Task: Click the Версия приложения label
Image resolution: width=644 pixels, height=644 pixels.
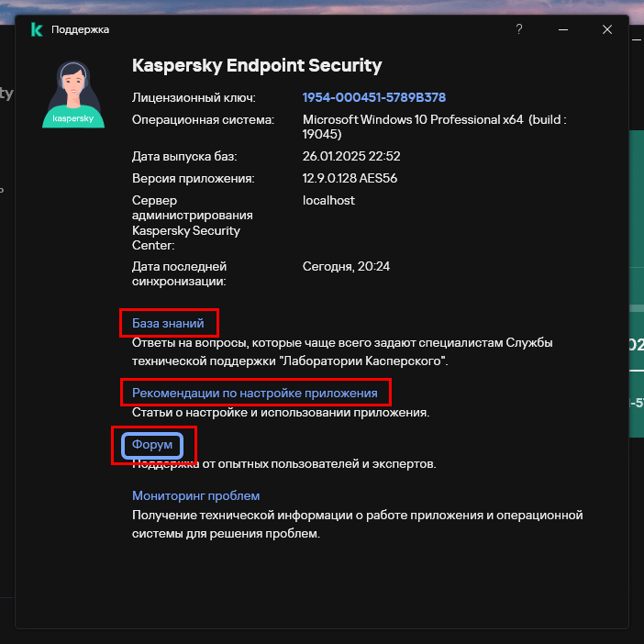Action: pos(193,179)
